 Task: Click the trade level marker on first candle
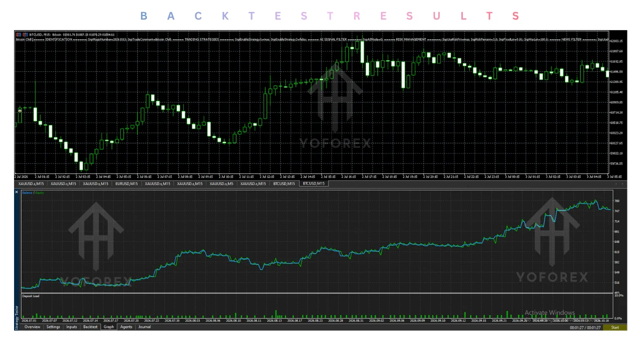tap(20, 111)
